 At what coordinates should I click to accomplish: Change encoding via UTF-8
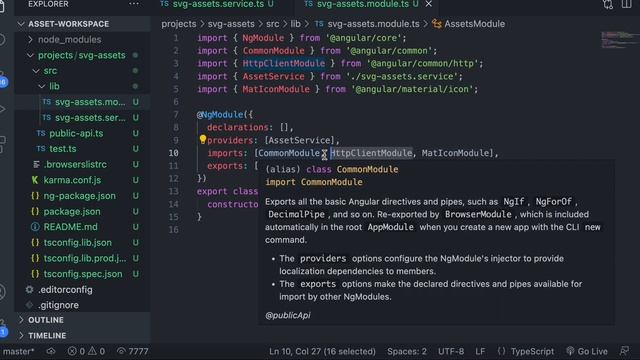tap(451, 351)
